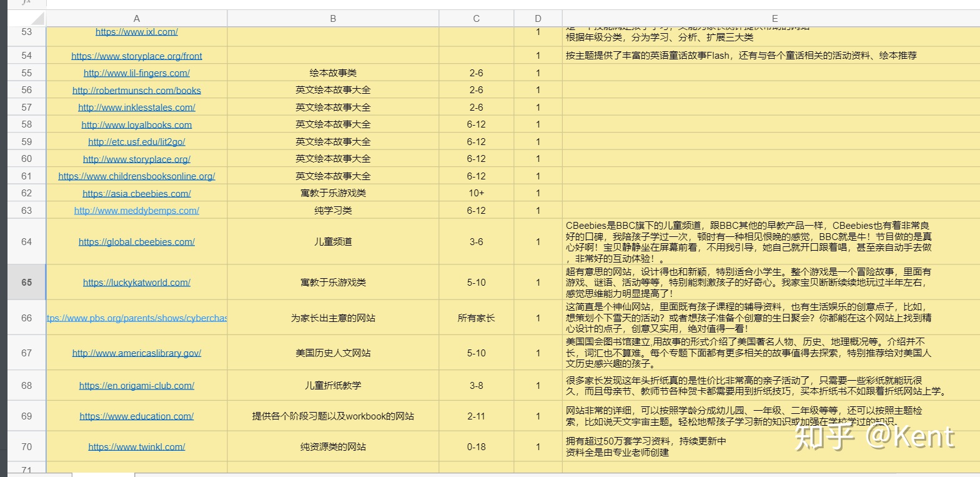Click the origami description cell in row 68
Image resolution: width=980 pixels, height=477 pixels.
point(771,386)
